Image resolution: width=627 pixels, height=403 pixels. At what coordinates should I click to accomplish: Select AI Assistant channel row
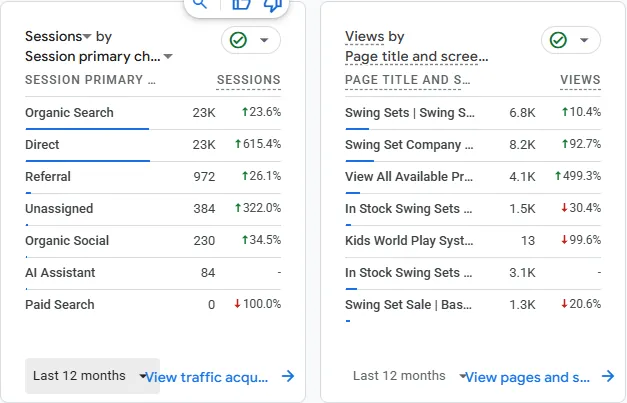click(153, 273)
